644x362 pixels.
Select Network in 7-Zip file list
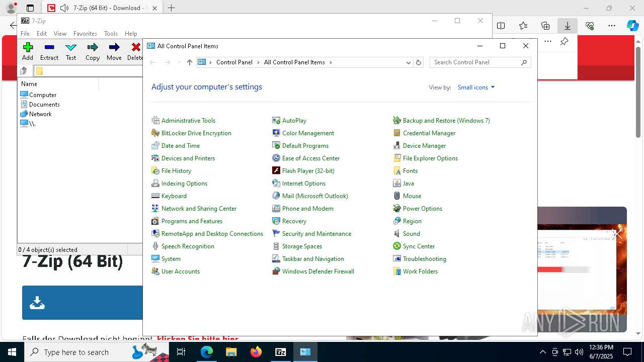[x=40, y=114]
